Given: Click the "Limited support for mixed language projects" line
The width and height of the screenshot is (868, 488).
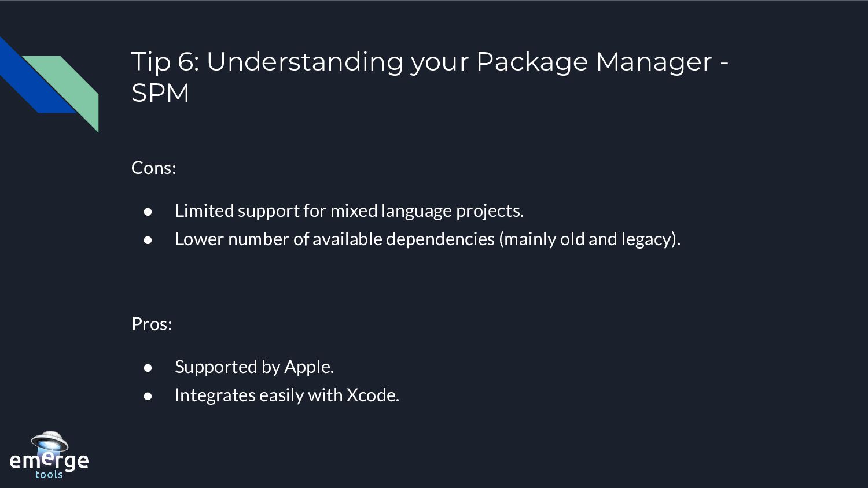Looking at the screenshot, I should (x=349, y=210).
